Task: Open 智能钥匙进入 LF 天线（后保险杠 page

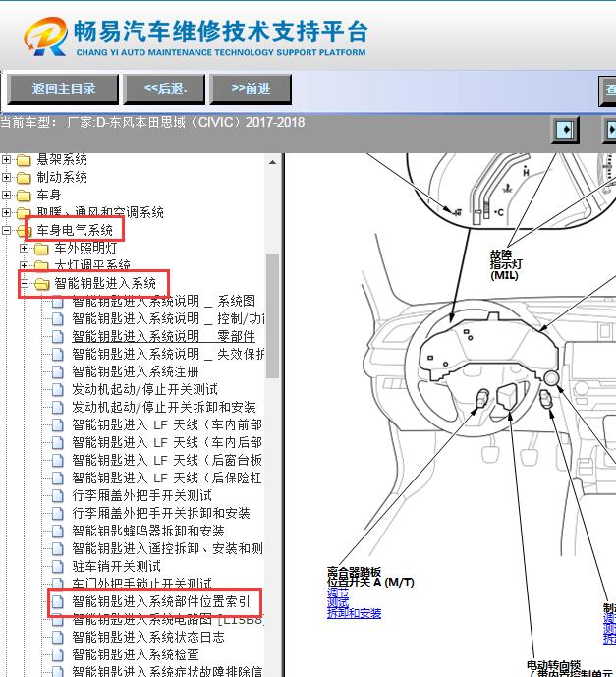Action: pos(167,478)
